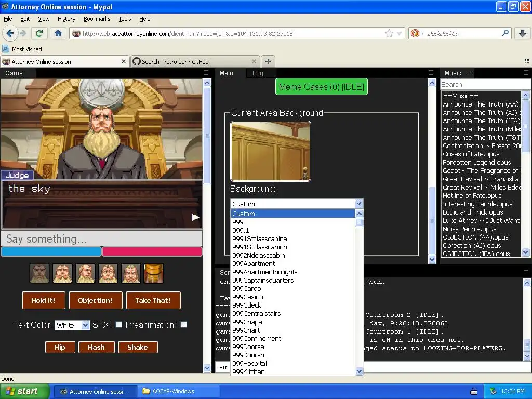This screenshot has width=532, height=399.
Task: Shout Objection!
Action: point(96,300)
